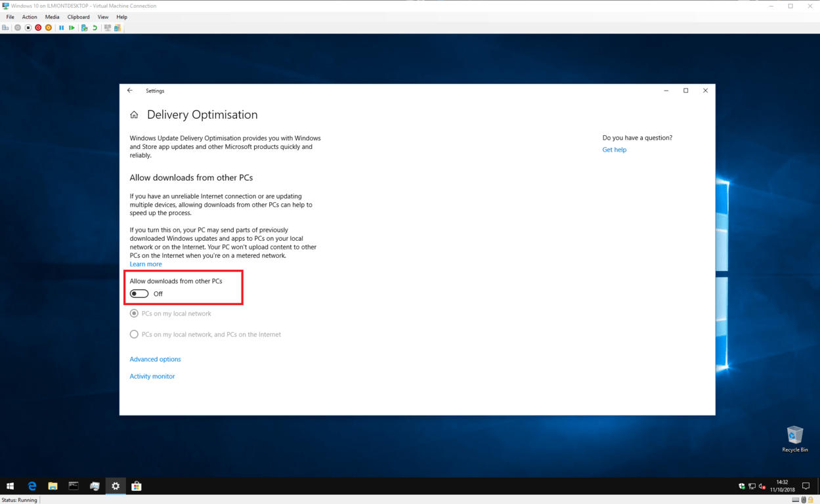Open the Command Prompt taskbar icon
The width and height of the screenshot is (820, 504).
(x=74, y=486)
